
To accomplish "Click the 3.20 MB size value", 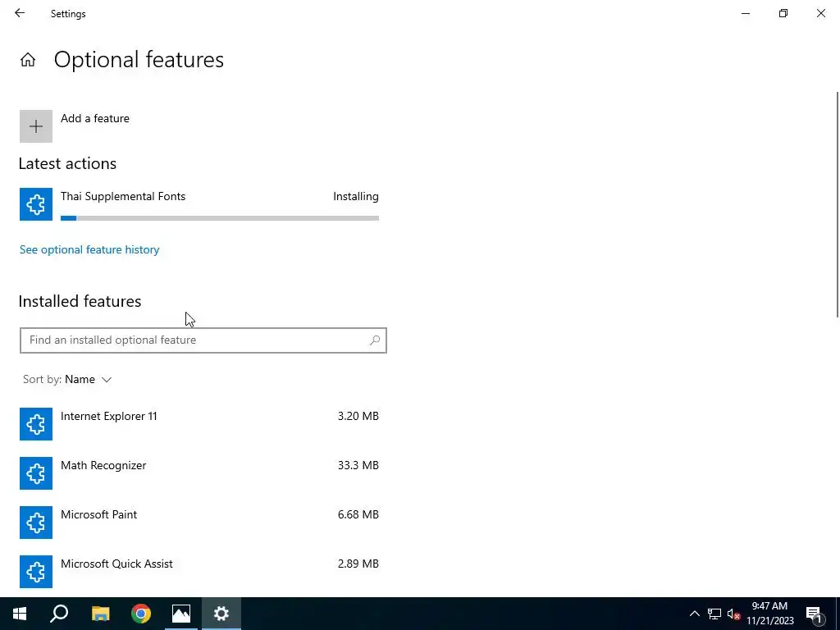I will (x=358, y=416).
